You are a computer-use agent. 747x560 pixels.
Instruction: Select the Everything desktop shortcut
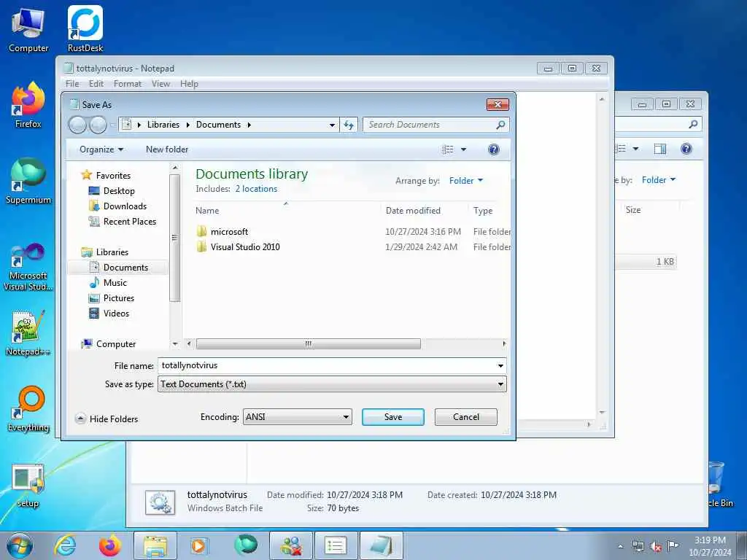click(x=28, y=408)
